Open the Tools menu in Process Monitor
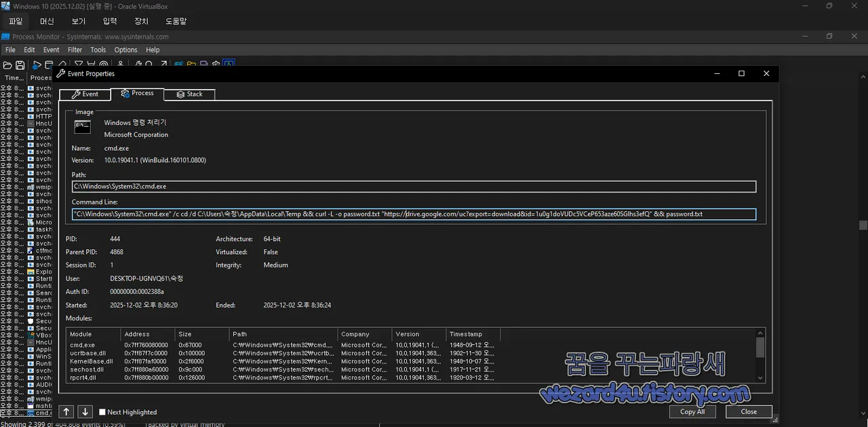The height and width of the screenshot is (427, 868). 98,50
